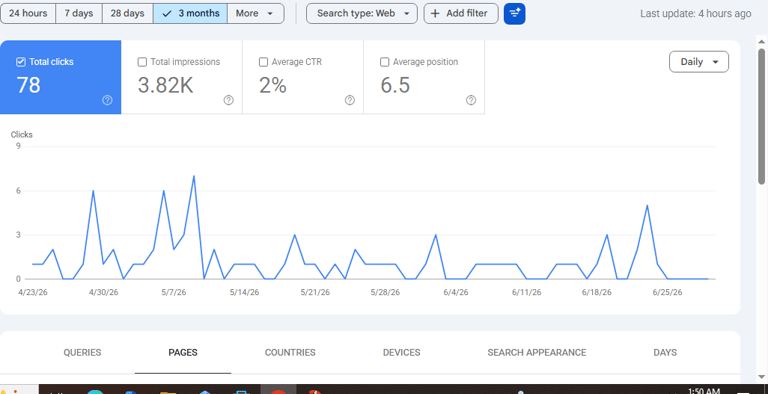Click the taskbar clock showing 1:50 AM

704,391
